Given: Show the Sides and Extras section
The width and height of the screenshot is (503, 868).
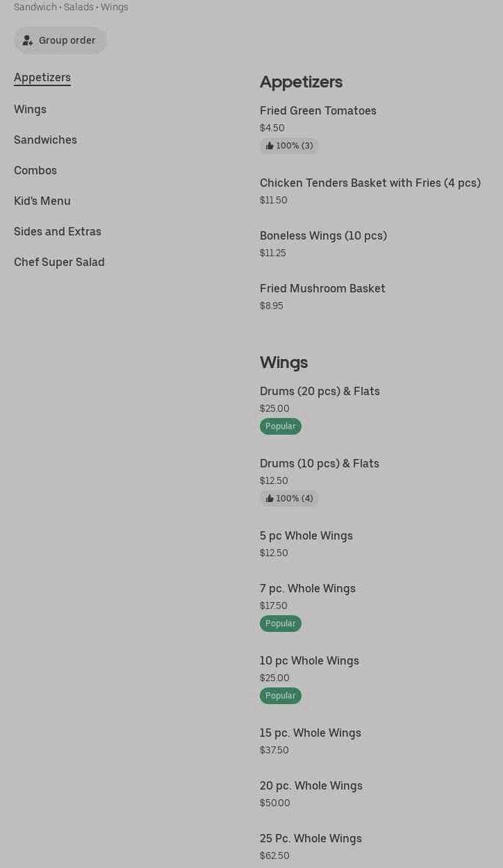Looking at the screenshot, I should [58, 231].
